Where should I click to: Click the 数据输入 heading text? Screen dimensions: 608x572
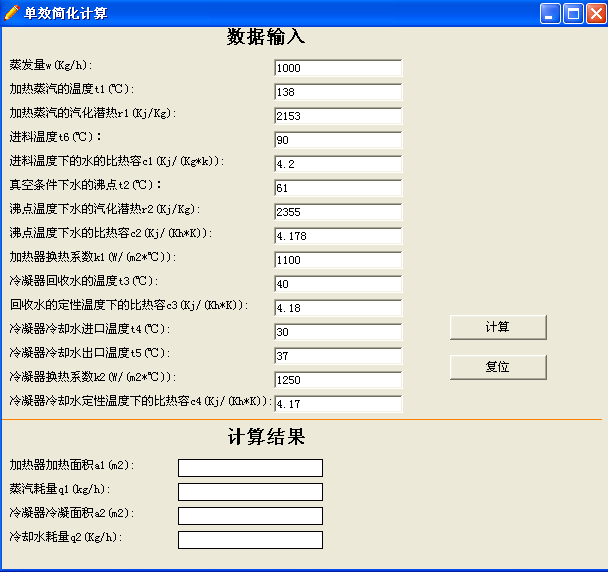point(266,37)
